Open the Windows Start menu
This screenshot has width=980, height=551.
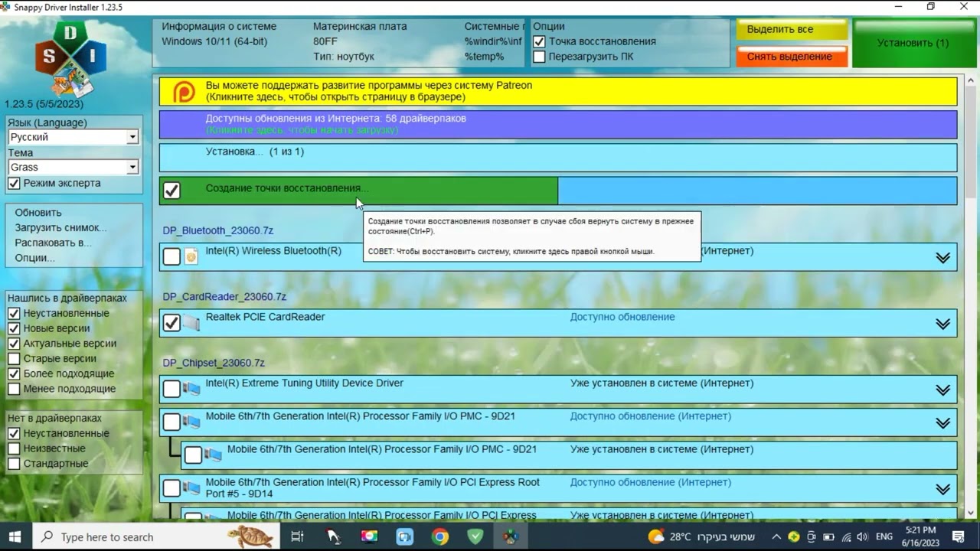[15, 536]
